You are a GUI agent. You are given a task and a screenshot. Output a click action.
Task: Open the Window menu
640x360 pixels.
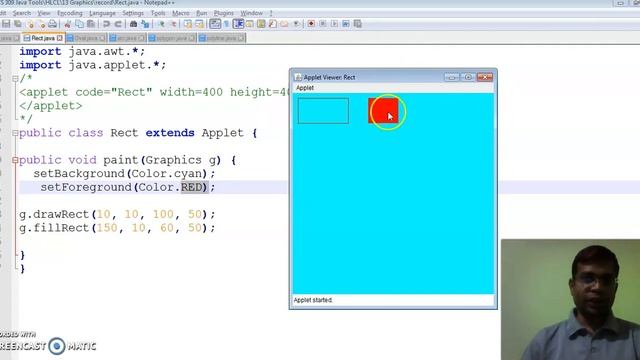[251, 13]
